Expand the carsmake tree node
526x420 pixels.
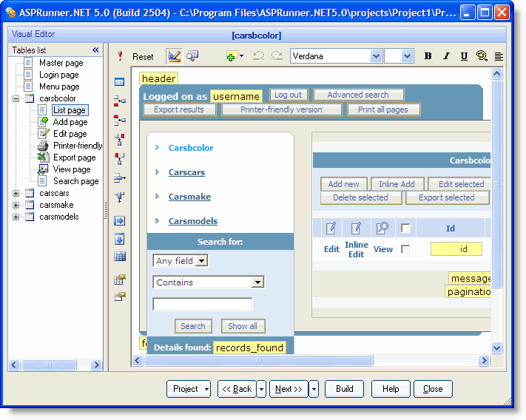click(x=16, y=205)
